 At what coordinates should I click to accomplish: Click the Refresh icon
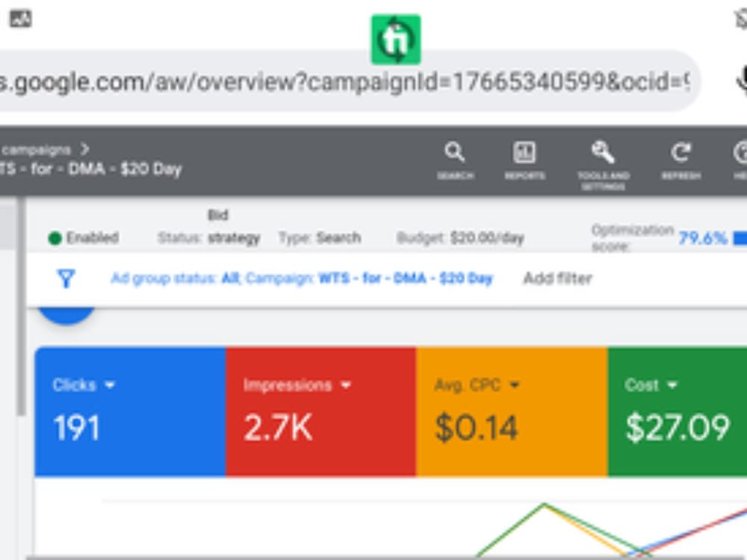click(x=681, y=161)
